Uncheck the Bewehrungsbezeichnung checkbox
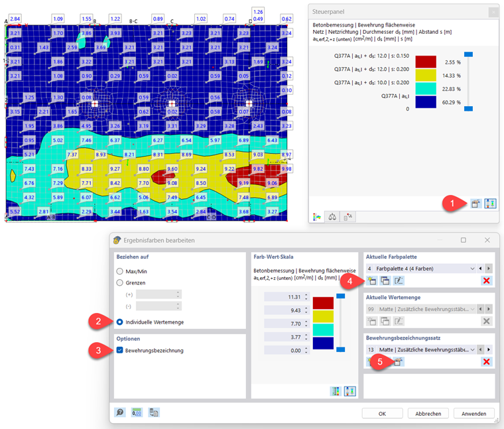This screenshot has height=429, width=504. pyautogui.click(x=120, y=350)
